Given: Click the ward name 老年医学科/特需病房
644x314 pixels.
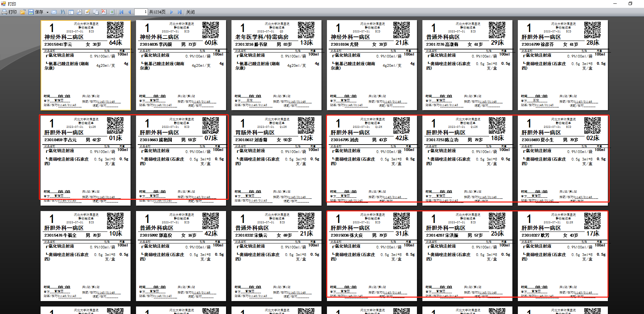Looking at the screenshot, I should coord(262,37).
